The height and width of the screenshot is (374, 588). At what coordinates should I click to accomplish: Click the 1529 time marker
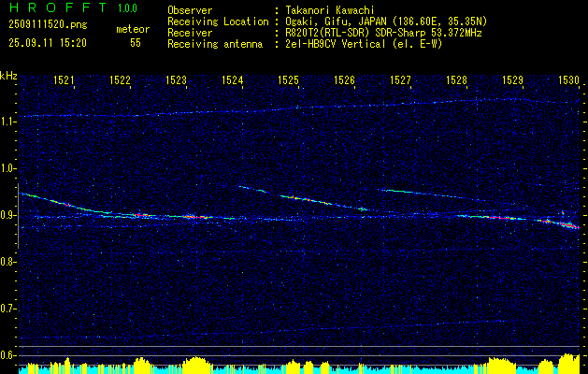pyautogui.click(x=512, y=79)
